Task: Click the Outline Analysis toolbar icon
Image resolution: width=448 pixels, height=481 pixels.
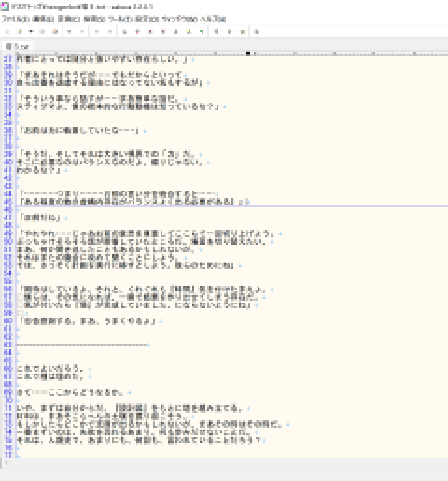Action: pos(202,31)
